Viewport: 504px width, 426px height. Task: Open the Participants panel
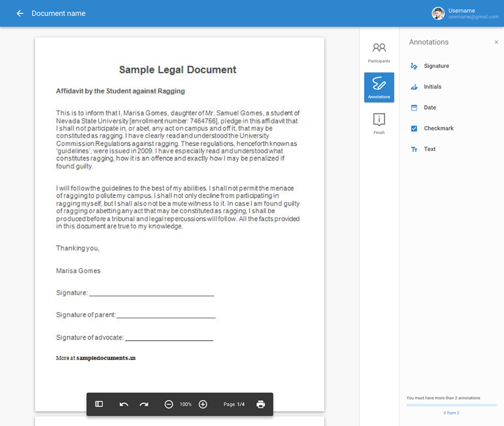379,52
